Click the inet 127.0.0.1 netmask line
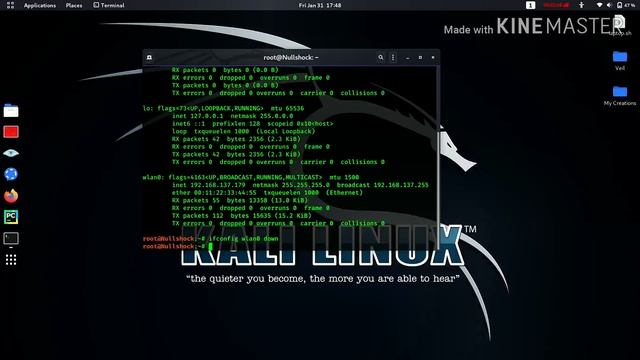This screenshot has width=640, height=360. [x=232, y=116]
